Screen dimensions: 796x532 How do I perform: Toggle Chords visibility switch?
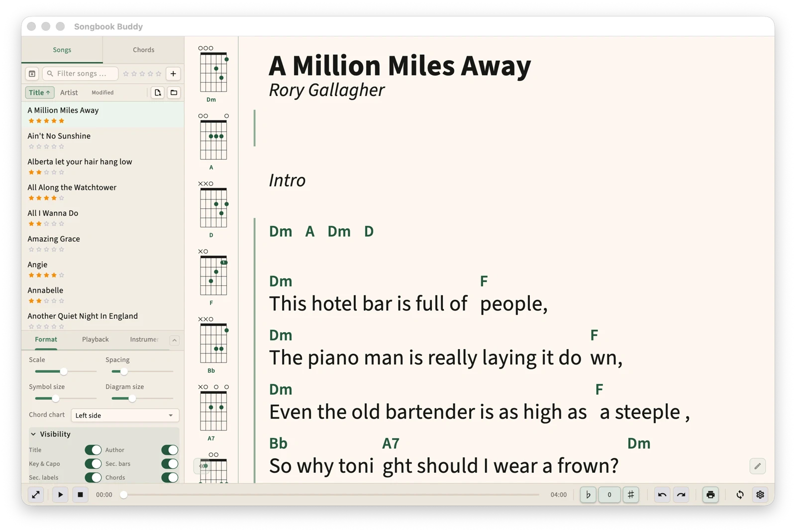click(x=170, y=478)
